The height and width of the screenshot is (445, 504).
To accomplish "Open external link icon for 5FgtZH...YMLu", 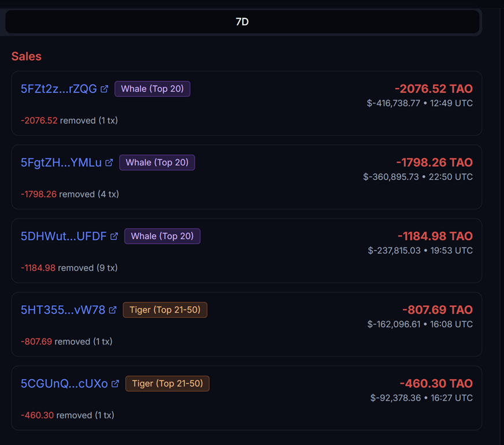I will (109, 162).
